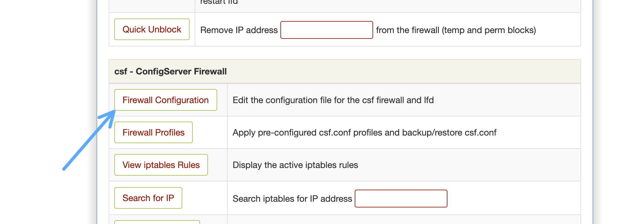Focus the Search iptables IP address field

point(401,199)
